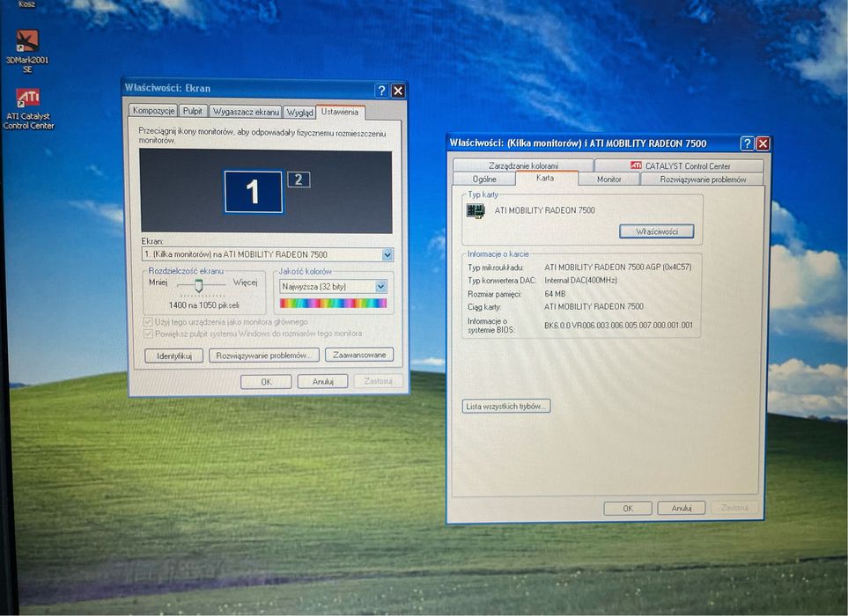Viewport: 848px width, 616px height.
Task: Click the 'Lista wszystkich trybów...' button
Action: tap(506, 407)
